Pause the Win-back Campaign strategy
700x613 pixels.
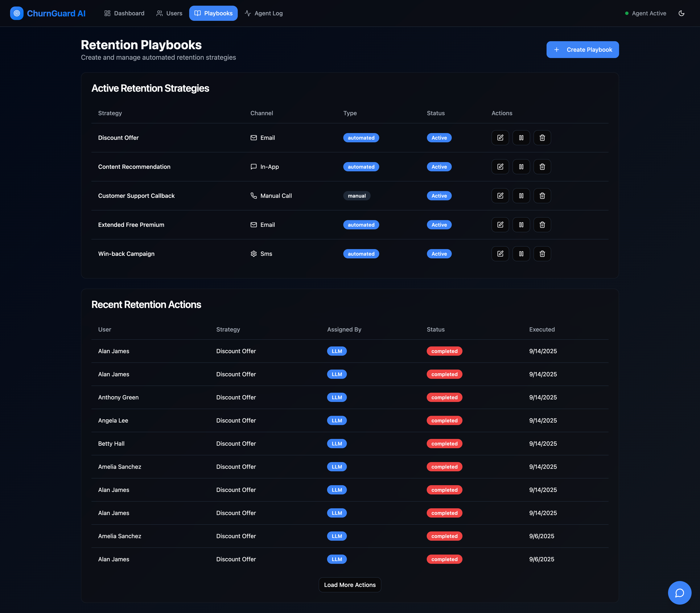coord(521,254)
